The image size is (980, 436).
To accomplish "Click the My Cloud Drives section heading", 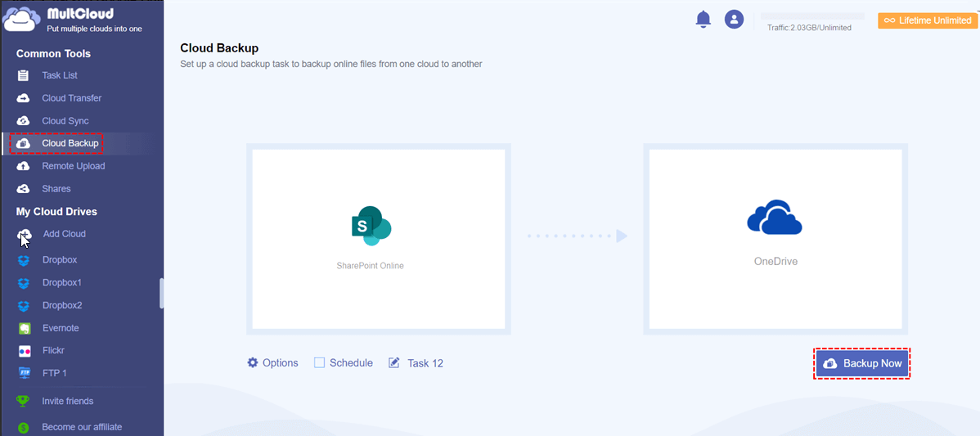I will 57,212.
